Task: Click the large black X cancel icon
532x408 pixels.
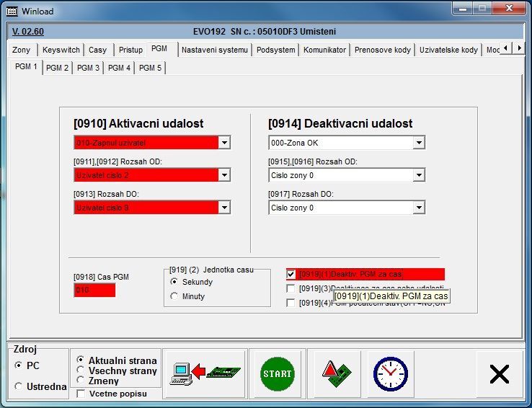Action: 499,373
